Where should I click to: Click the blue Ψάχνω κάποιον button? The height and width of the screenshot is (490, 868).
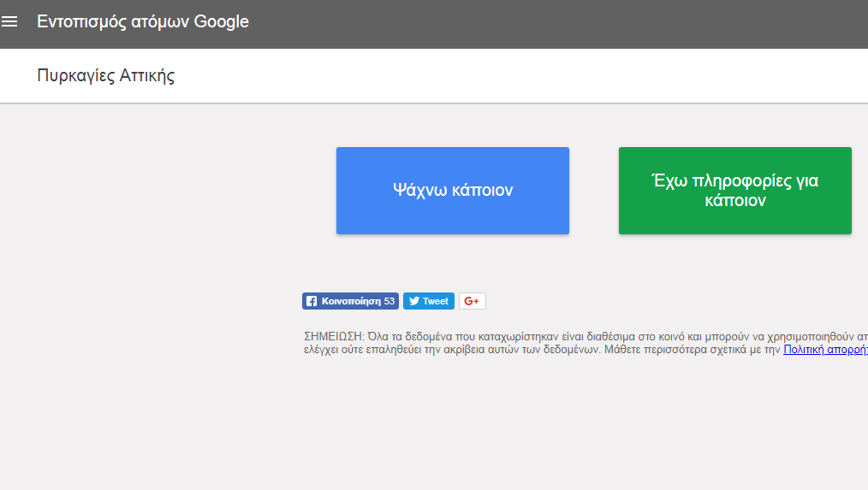pos(453,190)
